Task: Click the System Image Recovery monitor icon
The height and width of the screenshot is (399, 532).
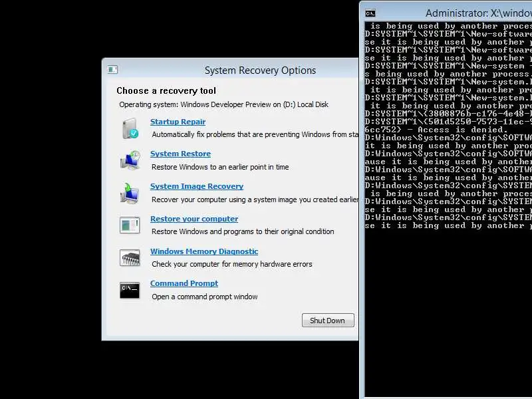Action: tap(130, 193)
